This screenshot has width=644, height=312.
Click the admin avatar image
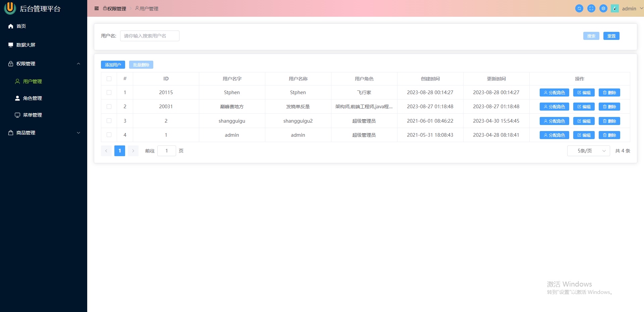point(615,8)
